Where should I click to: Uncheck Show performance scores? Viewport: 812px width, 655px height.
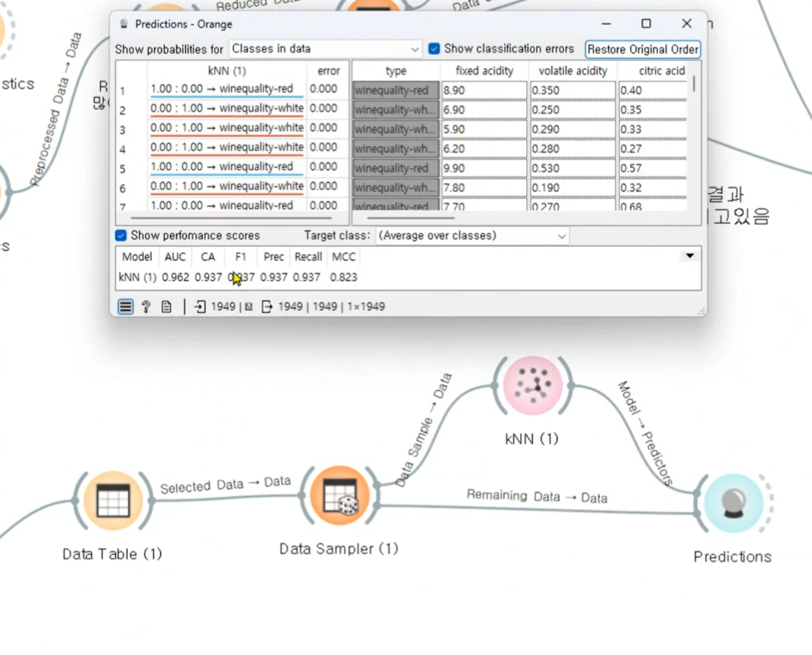click(120, 235)
